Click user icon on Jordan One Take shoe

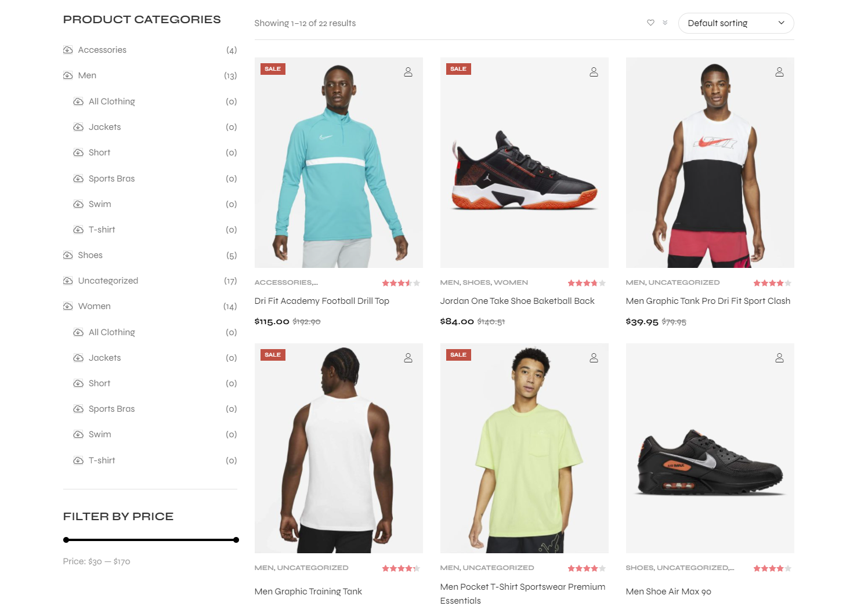tap(594, 72)
